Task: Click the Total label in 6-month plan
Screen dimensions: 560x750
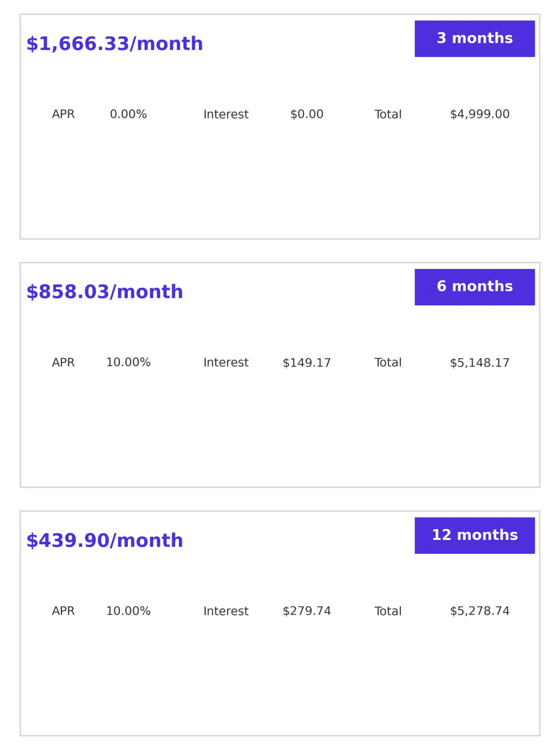Action: click(388, 363)
